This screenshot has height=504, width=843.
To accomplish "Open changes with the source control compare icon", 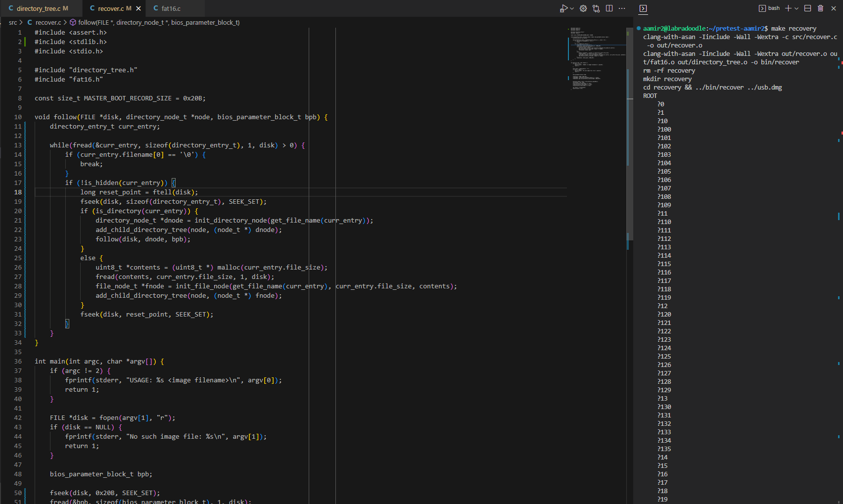I will [x=596, y=8].
